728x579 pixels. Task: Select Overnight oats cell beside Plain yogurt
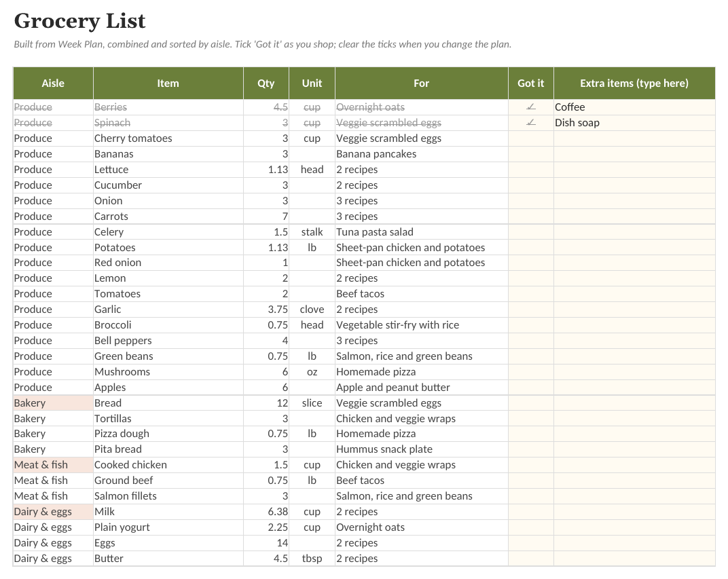point(421,527)
